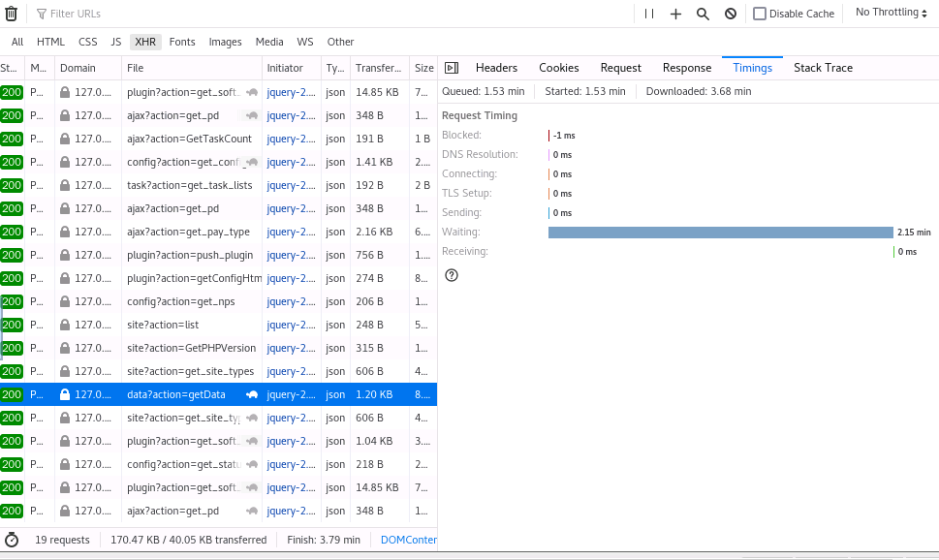
Task: Toggle the JS filter
Action: click(x=115, y=42)
